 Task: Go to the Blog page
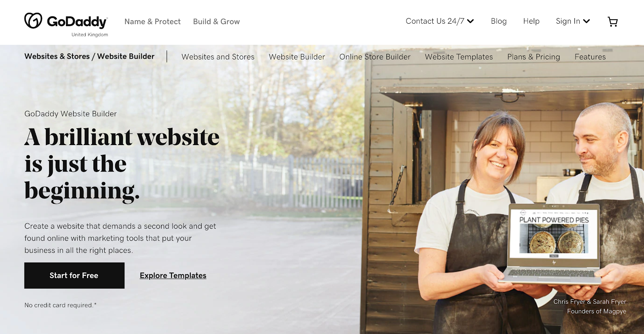(499, 21)
